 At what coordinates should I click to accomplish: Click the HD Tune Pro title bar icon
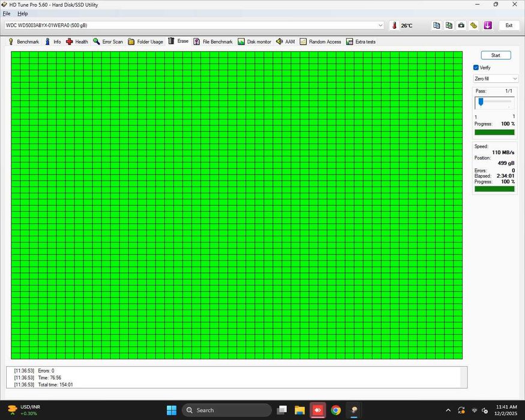(x=4, y=5)
